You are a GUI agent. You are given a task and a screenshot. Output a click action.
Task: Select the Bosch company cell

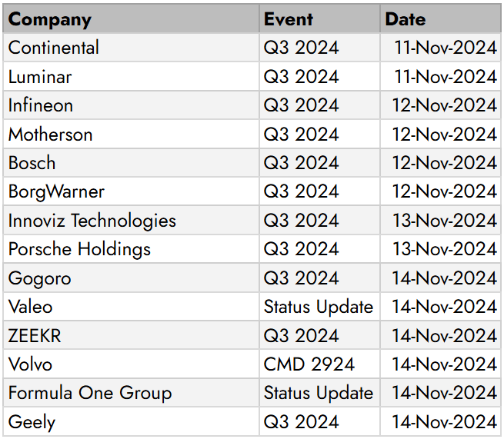coord(131,162)
